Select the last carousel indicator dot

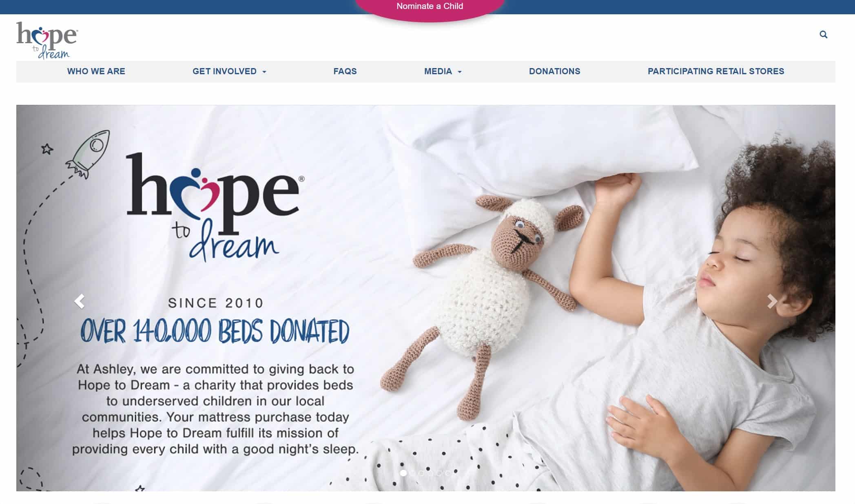point(448,473)
